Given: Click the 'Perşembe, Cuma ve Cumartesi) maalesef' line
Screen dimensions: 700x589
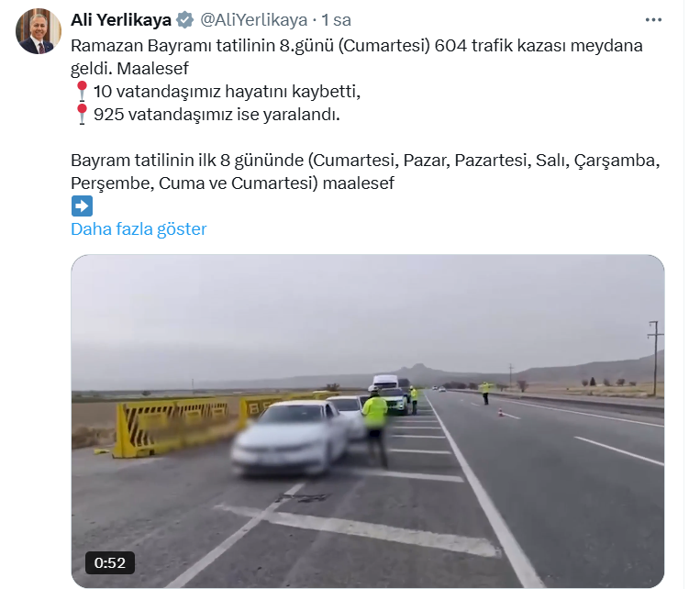Looking at the screenshot, I should [x=233, y=183].
